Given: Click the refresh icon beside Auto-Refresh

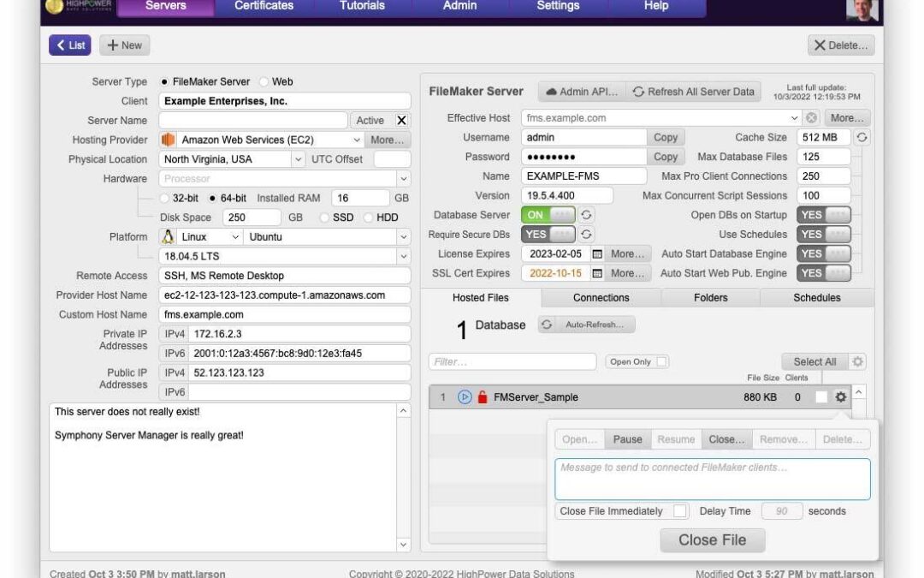Looking at the screenshot, I should (x=547, y=325).
